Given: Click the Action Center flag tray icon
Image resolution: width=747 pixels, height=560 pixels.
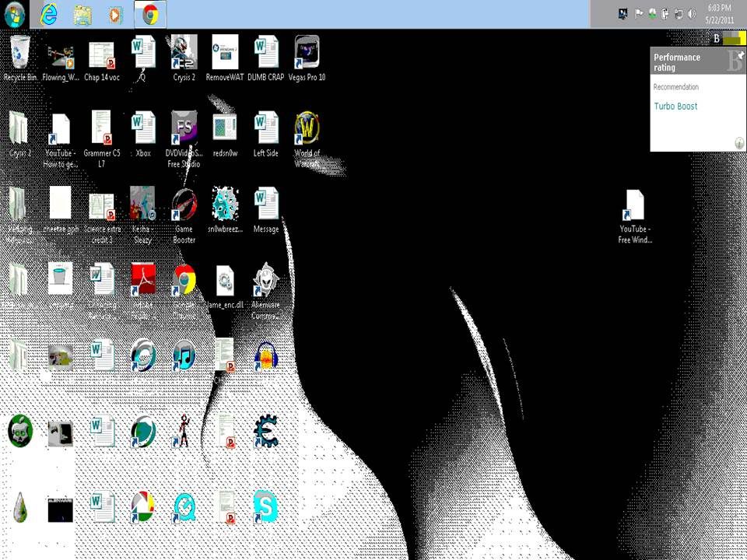Looking at the screenshot, I should [x=639, y=13].
